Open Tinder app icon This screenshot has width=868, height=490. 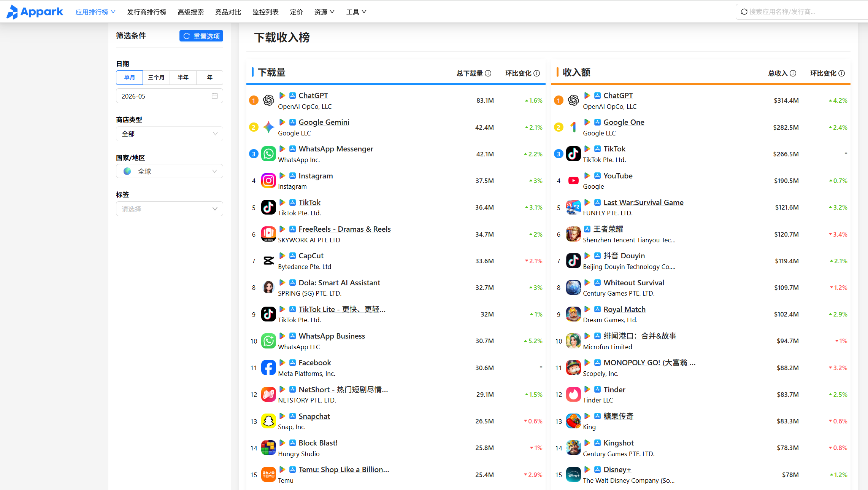573,395
